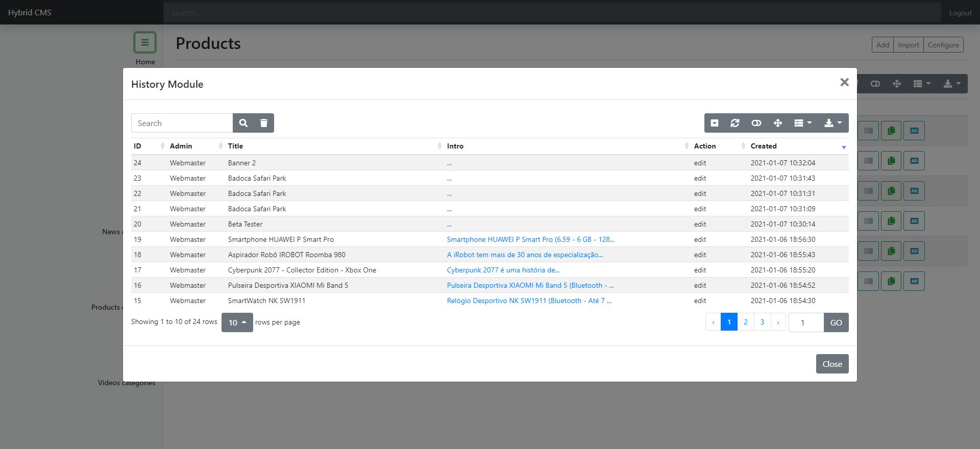Click the modal Search input field
The image size is (980, 449).
[182, 123]
